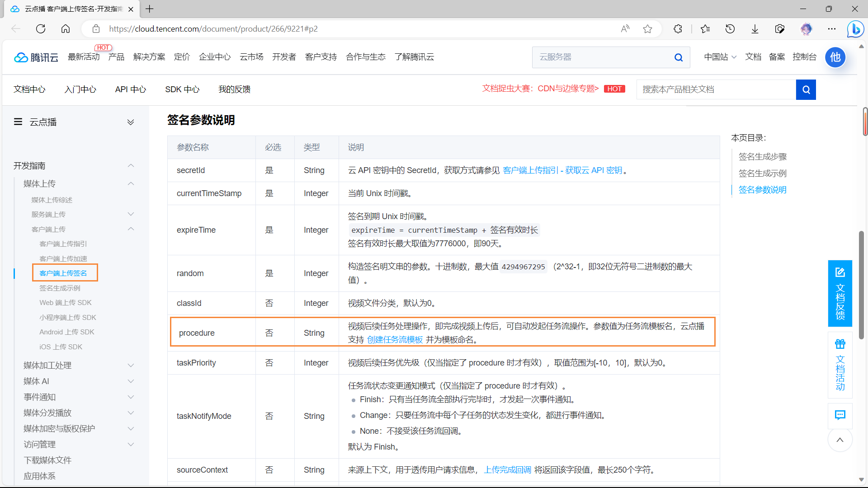Click the 搜索本产品相关文档 input field
The width and height of the screenshot is (868, 488).
(x=716, y=89)
